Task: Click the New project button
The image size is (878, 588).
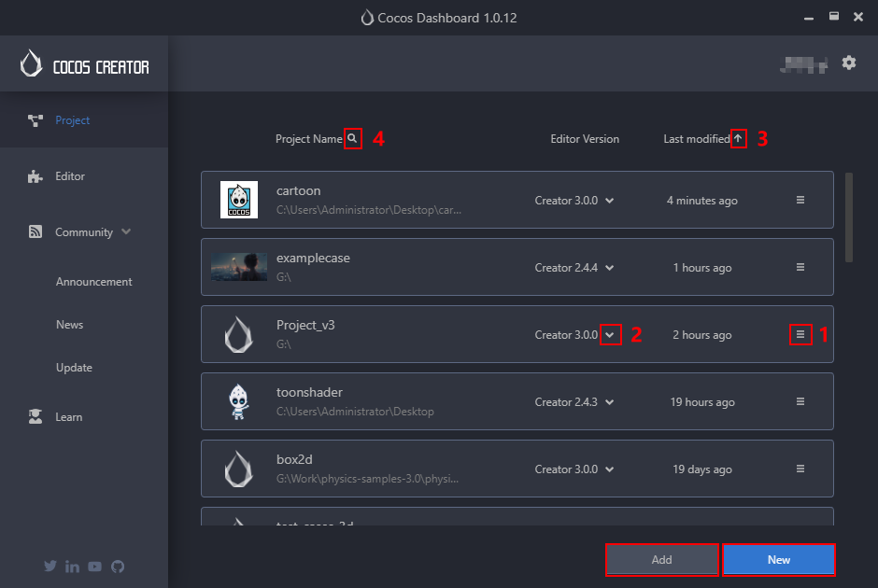Action: (778, 560)
